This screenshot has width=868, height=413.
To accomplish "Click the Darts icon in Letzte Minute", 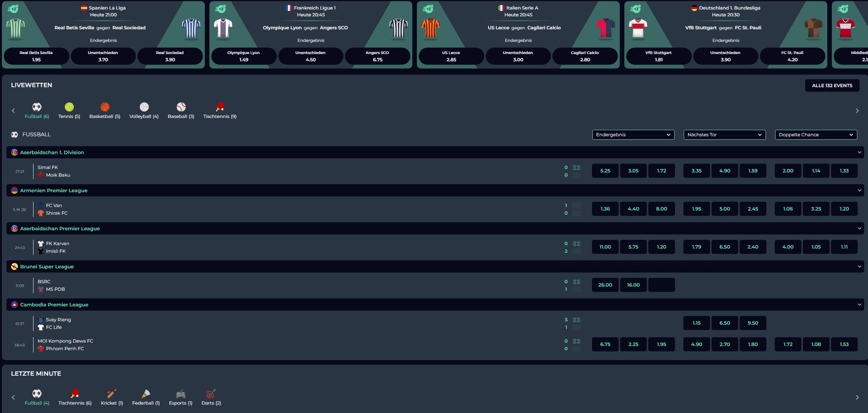I will [x=211, y=394].
